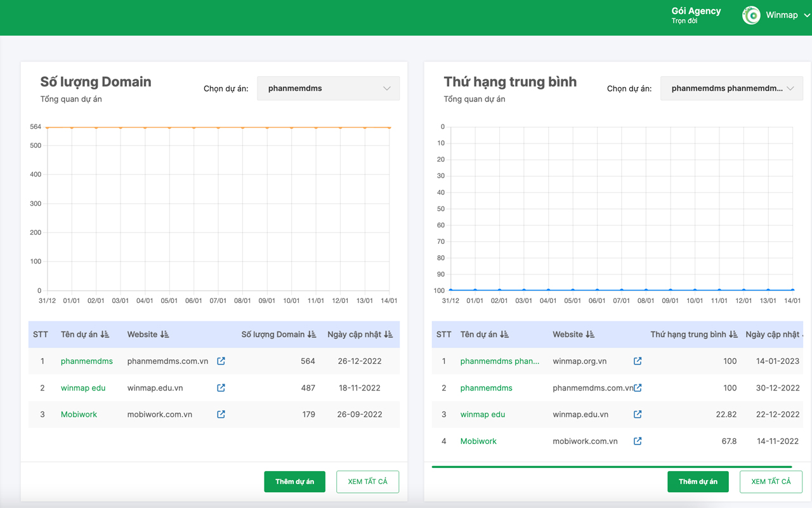Open winmap edu project in ranking table

point(483,414)
